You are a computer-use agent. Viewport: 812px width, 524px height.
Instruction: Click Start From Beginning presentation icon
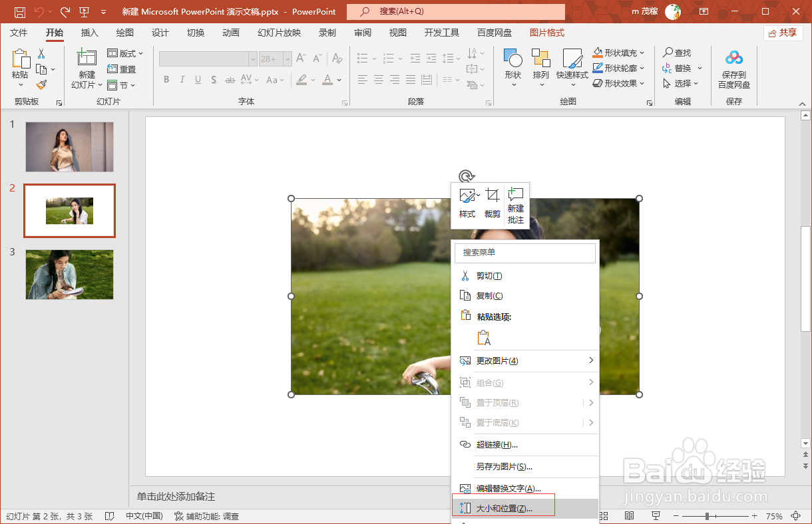click(85, 12)
